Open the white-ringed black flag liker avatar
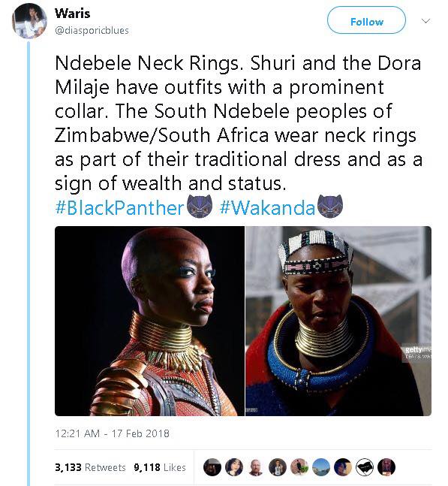This screenshot has height=486, width=448. click(x=365, y=466)
